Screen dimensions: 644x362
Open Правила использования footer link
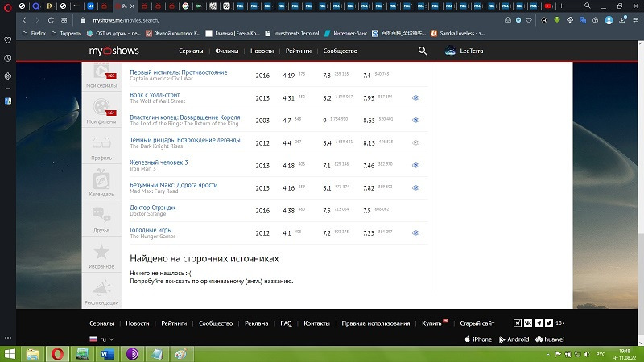click(x=376, y=323)
